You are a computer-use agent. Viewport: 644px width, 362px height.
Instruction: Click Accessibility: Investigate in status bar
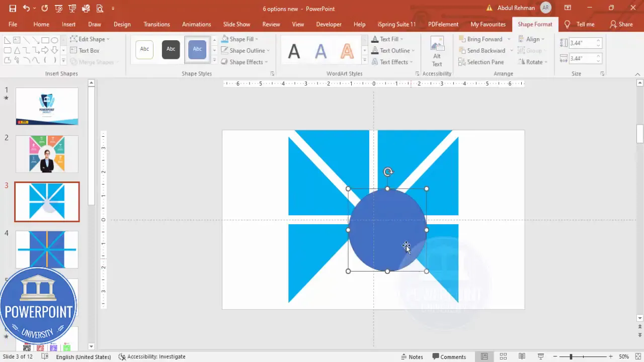coord(152,356)
